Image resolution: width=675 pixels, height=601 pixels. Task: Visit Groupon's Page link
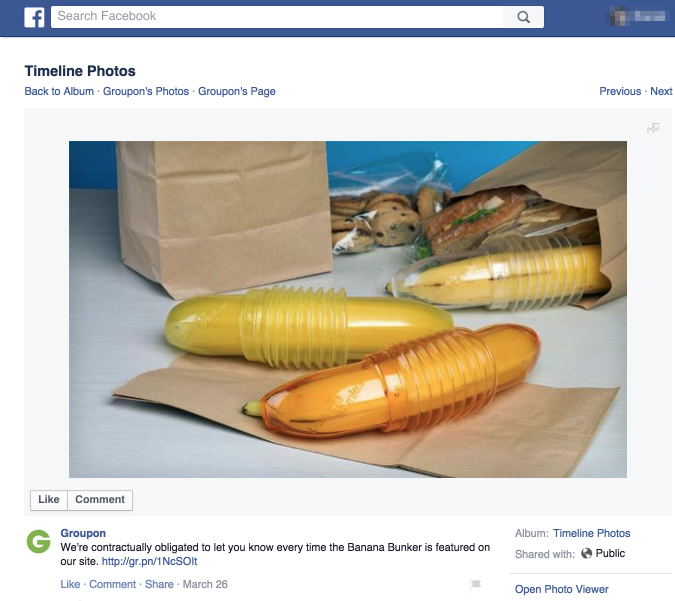click(237, 91)
